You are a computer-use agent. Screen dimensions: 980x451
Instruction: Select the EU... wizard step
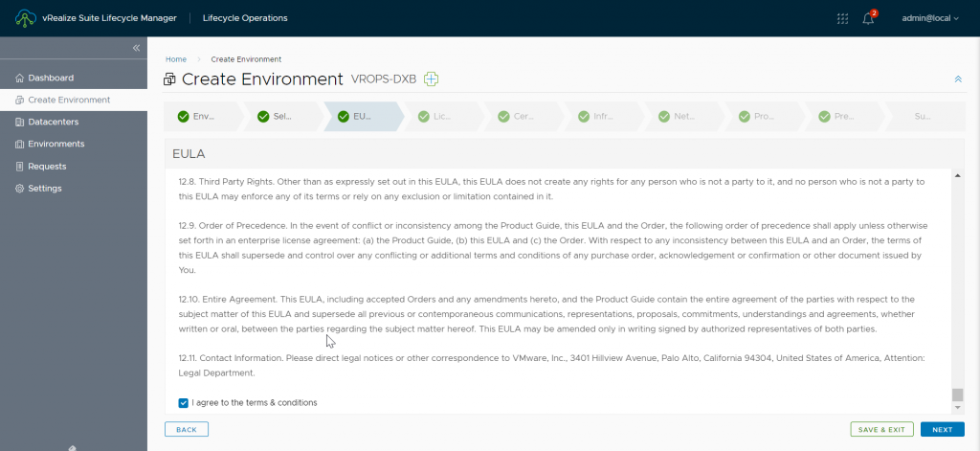coord(363,117)
